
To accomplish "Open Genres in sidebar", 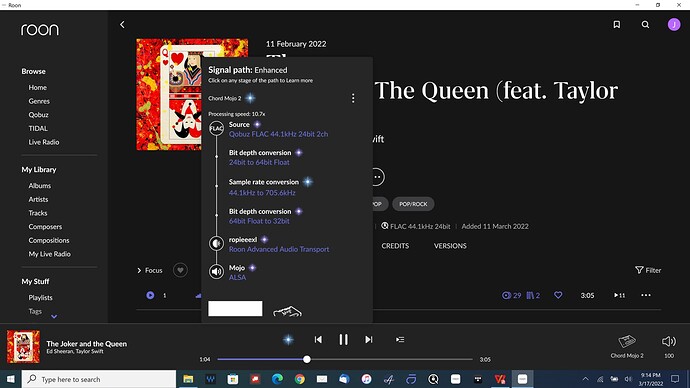I will pyautogui.click(x=39, y=101).
